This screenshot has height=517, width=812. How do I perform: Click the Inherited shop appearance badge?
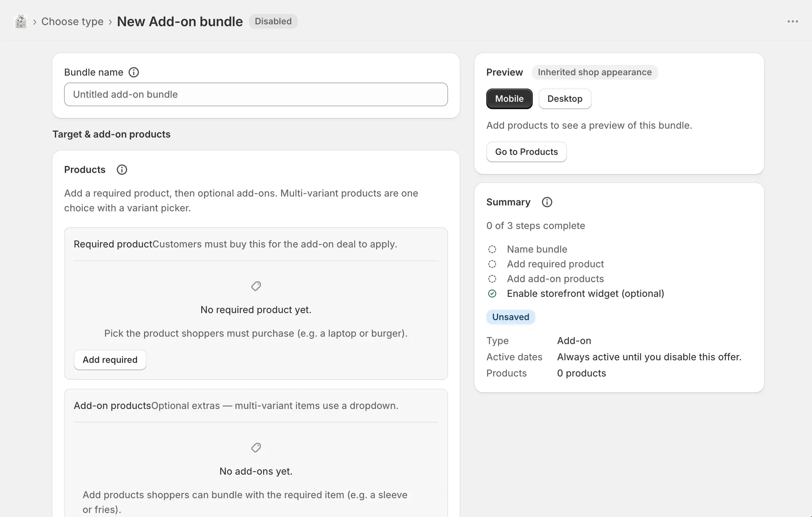point(595,72)
